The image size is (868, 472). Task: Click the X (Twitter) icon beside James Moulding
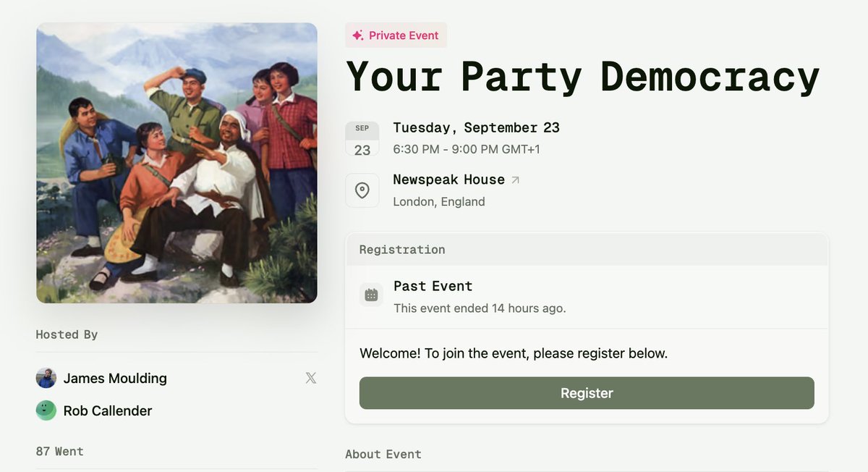coord(311,378)
